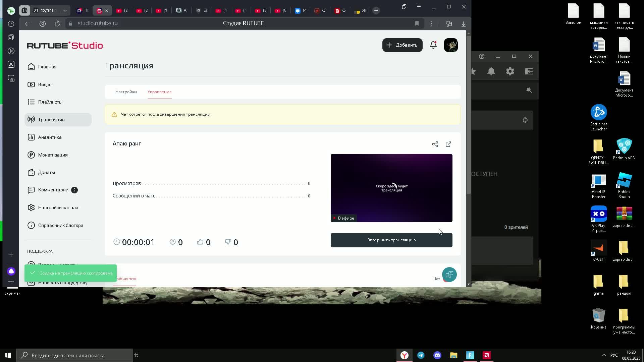Open browser downloads icon
644x362 pixels.
(464, 23)
